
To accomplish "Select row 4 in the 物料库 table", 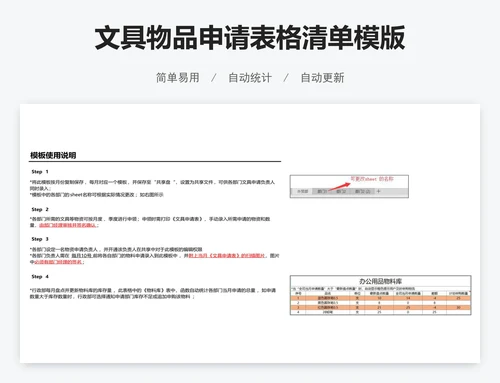I will pos(381,312).
